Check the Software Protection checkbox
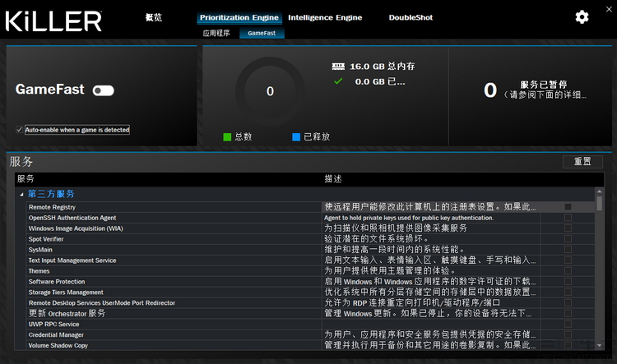 pyautogui.click(x=568, y=282)
